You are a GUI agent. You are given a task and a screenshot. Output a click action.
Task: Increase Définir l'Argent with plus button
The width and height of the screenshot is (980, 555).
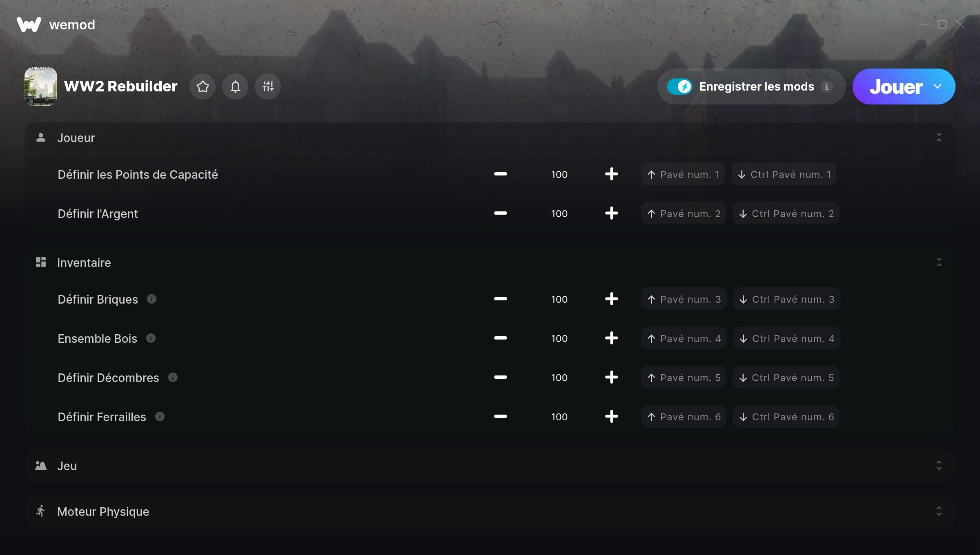tap(611, 213)
